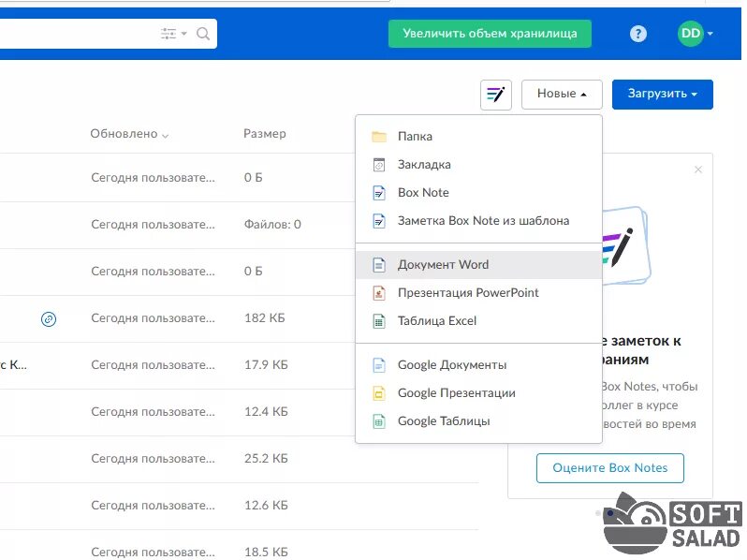This screenshot has height=560, width=747.
Task: Click Увеличить объем хранилища button
Action: click(x=490, y=34)
